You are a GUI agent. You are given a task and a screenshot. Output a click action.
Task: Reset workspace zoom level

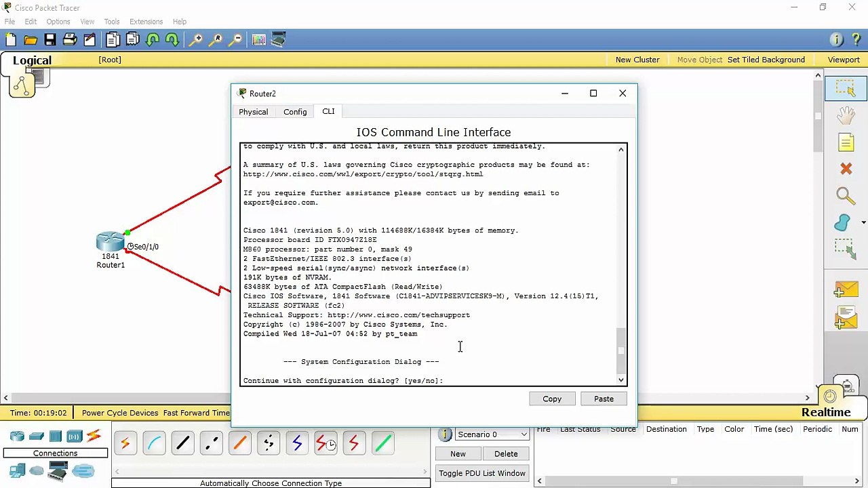pyautogui.click(x=215, y=40)
